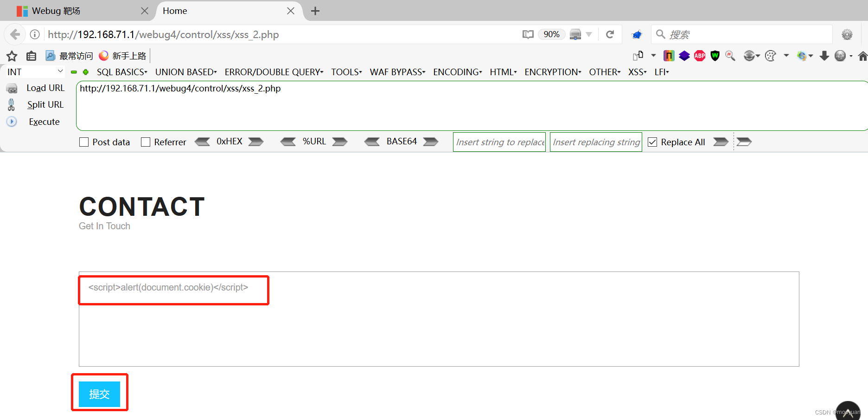868x420 pixels.
Task: Click the Insert replacing string field
Action: 596,142
